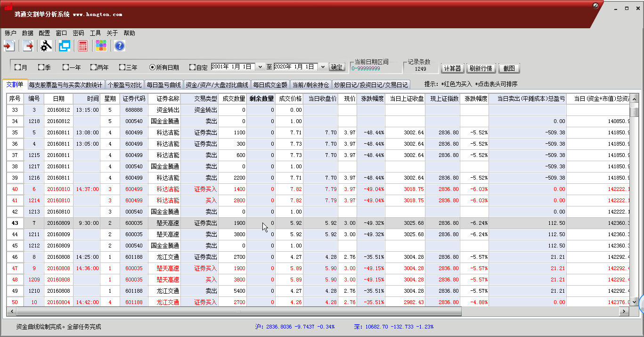Click the 截图 screenshot button
644x337 pixels.
point(509,68)
